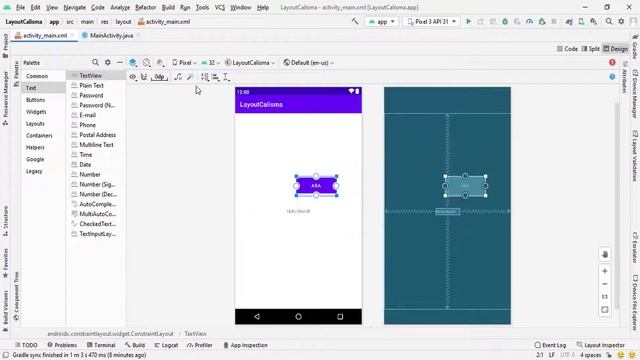
Task: Select the activity_main.xml tab
Action: pyautogui.click(x=44, y=36)
